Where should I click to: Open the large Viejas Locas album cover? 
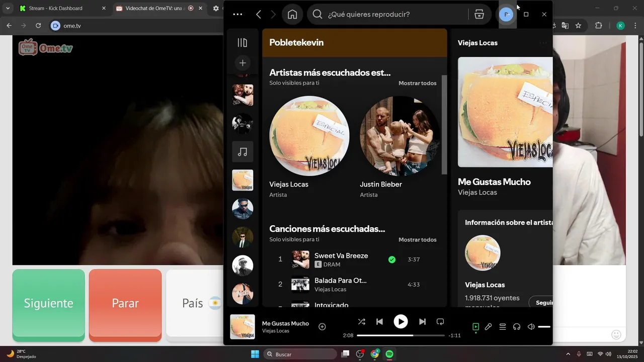click(x=505, y=112)
